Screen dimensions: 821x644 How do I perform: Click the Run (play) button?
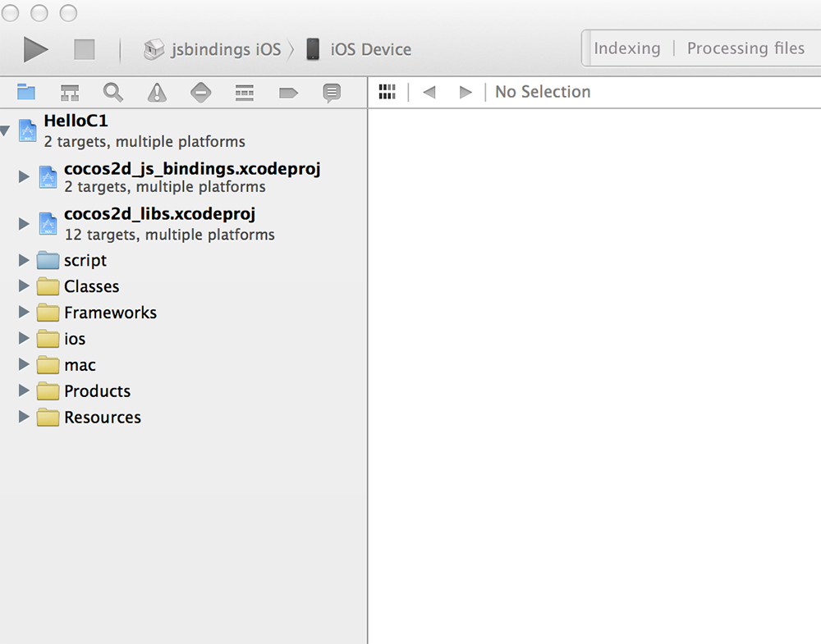[x=35, y=50]
